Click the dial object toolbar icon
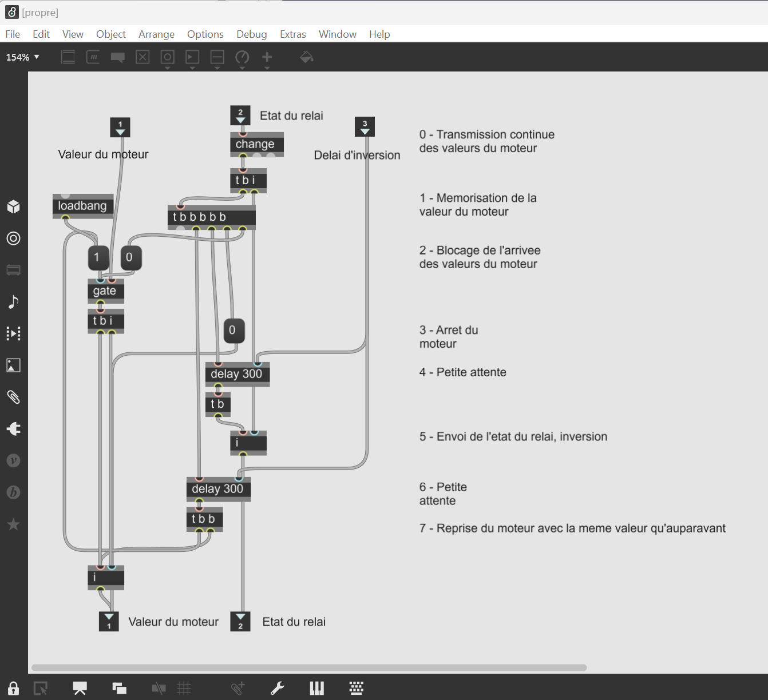Screen dimensions: 768x700 click(x=242, y=57)
